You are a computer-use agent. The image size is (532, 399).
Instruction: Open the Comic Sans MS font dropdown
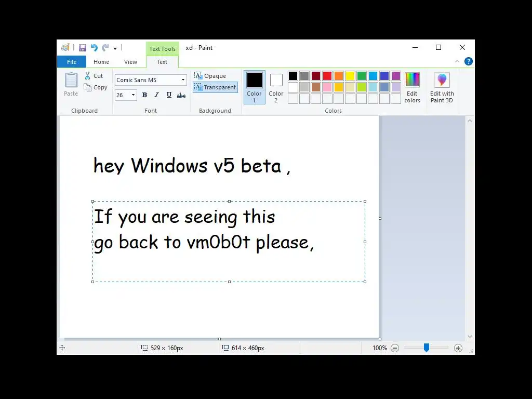(183, 80)
